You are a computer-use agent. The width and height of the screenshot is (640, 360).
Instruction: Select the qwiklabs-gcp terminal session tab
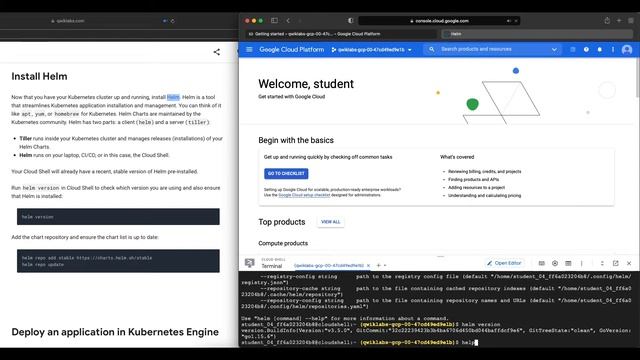[329, 266]
